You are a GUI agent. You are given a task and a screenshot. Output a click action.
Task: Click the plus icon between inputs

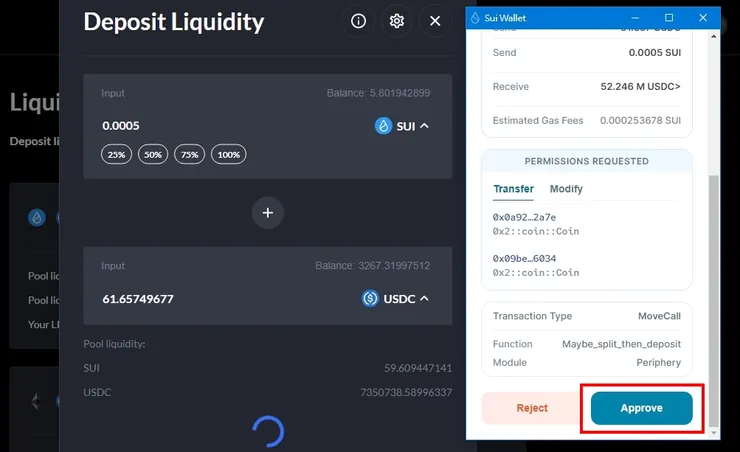[268, 213]
